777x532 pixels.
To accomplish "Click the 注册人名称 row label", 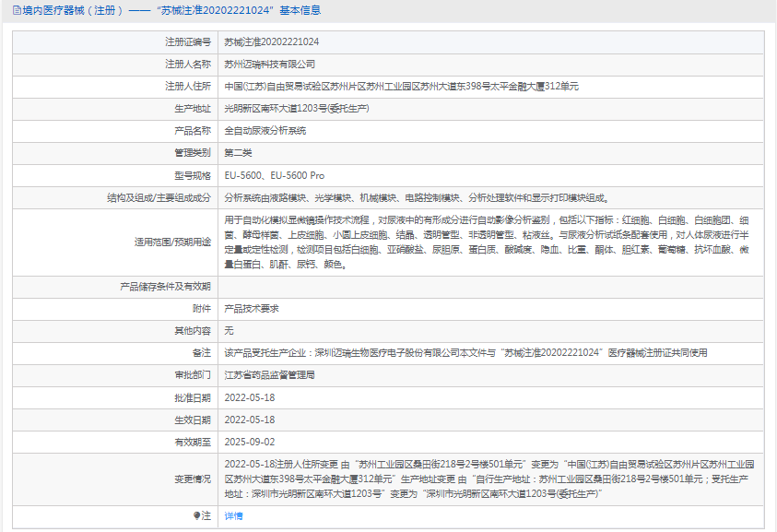I will click(188, 65).
